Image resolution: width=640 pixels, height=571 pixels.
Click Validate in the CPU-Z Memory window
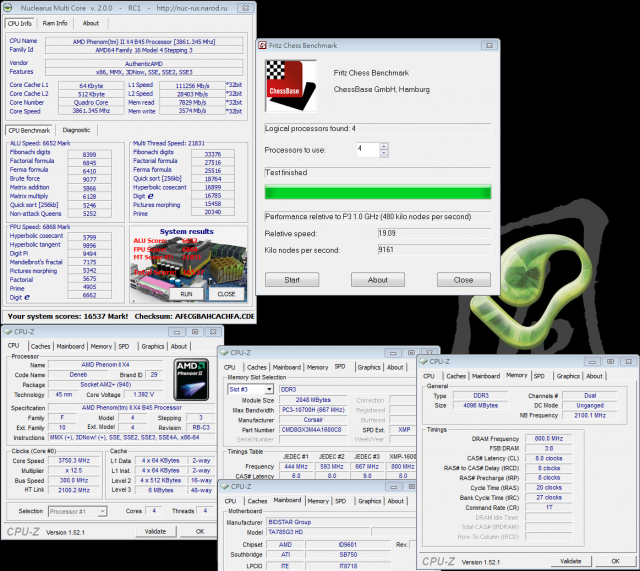click(571, 561)
